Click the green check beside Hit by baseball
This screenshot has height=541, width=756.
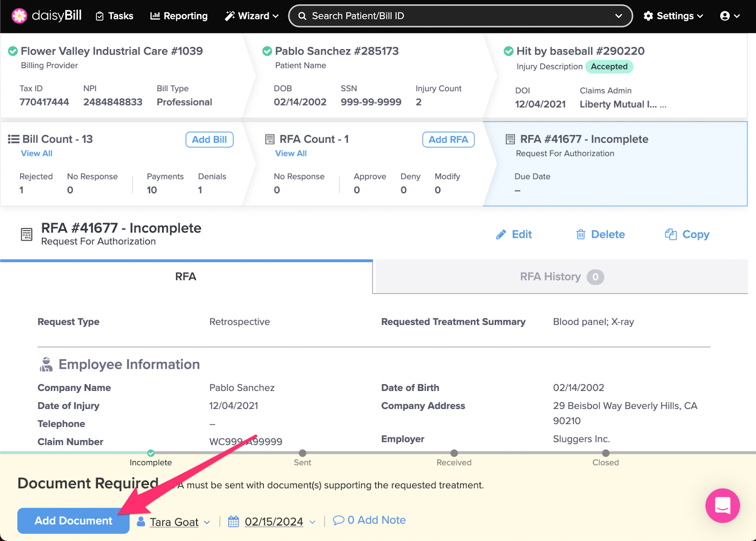(509, 51)
